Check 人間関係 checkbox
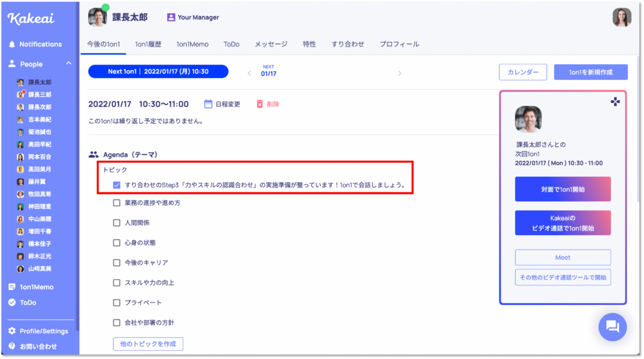This screenshot has width=644, height=359. click(x=116, y=223)
